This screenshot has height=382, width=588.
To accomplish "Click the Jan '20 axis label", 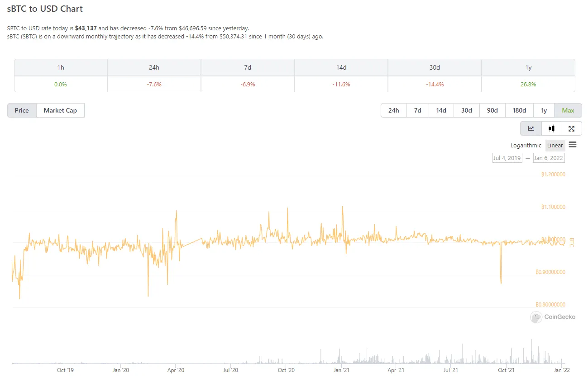I will pos(120,370).
